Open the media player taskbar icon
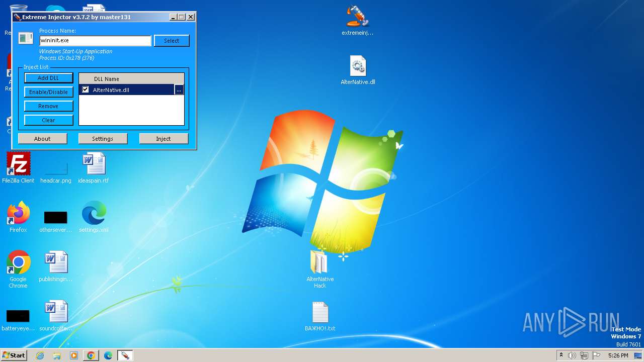This screenshot has height=362, width=644. coord(74,355)
